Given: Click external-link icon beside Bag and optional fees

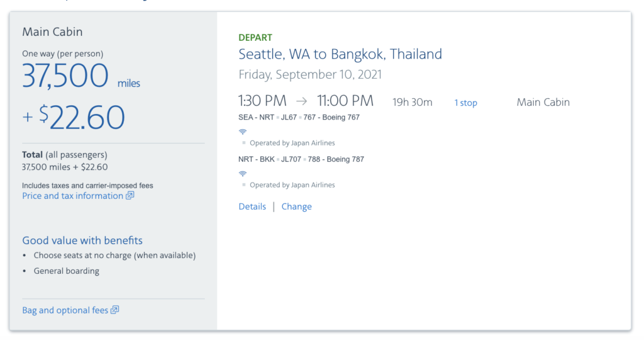Looking at the screenshot, I should click(115, 310).
